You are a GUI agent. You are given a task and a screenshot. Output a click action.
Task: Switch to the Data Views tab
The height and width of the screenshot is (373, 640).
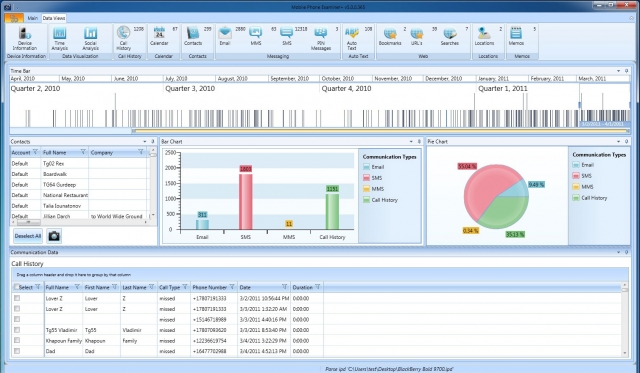pos(54,18)
